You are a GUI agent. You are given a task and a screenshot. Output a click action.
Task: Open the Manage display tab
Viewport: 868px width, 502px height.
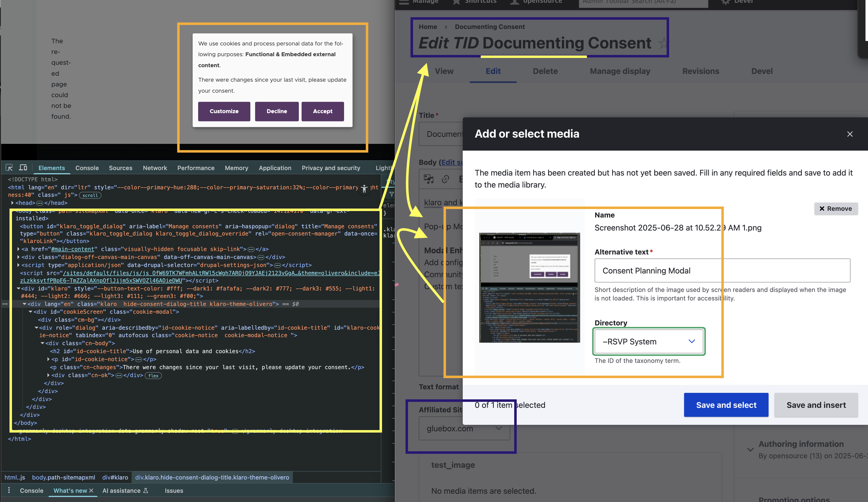point(620,71)
